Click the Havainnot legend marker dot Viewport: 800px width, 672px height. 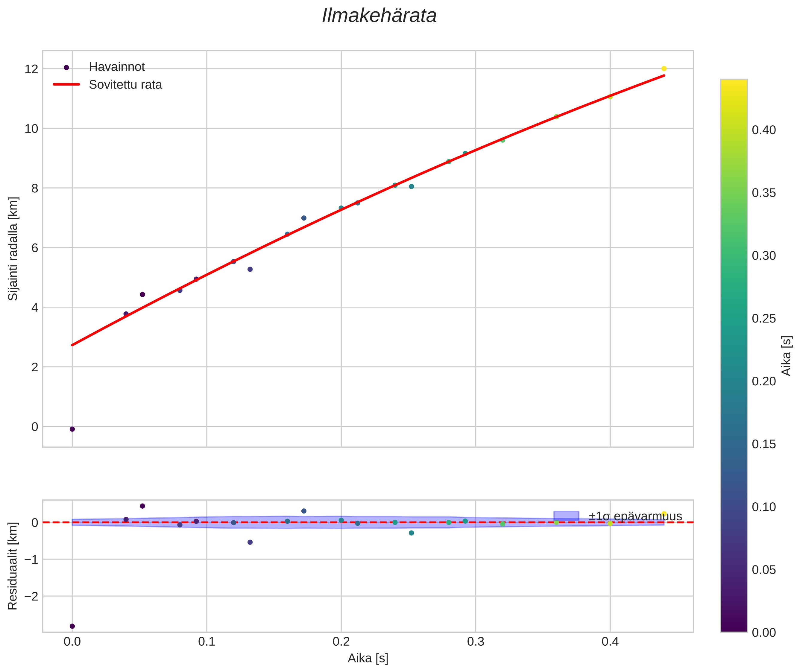(x=66, y=67)
